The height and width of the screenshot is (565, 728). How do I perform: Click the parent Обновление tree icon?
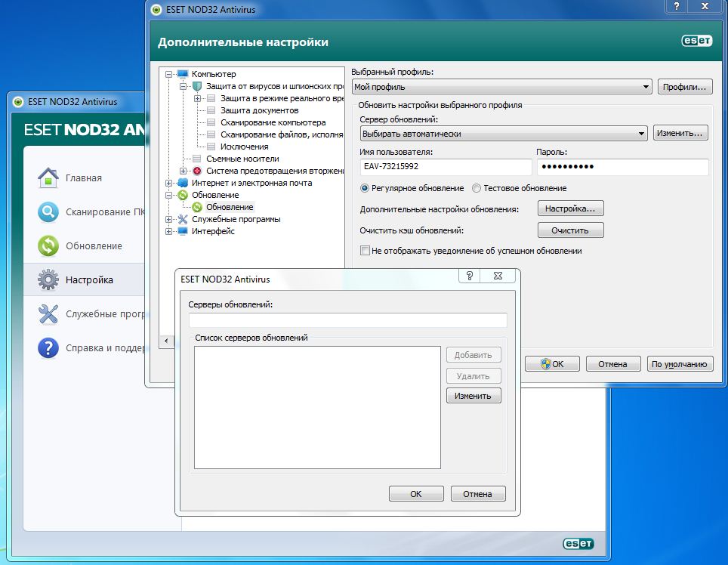click(x=183, y=195)
